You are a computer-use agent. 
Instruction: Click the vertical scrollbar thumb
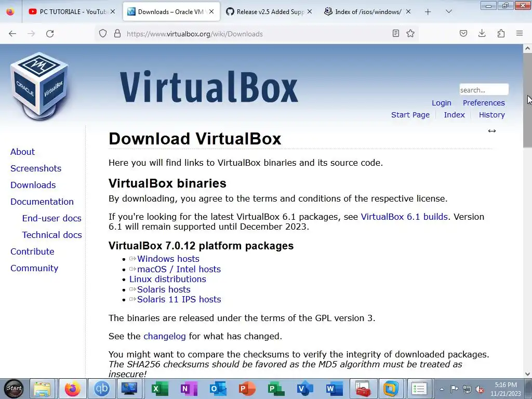click(527, 100)
